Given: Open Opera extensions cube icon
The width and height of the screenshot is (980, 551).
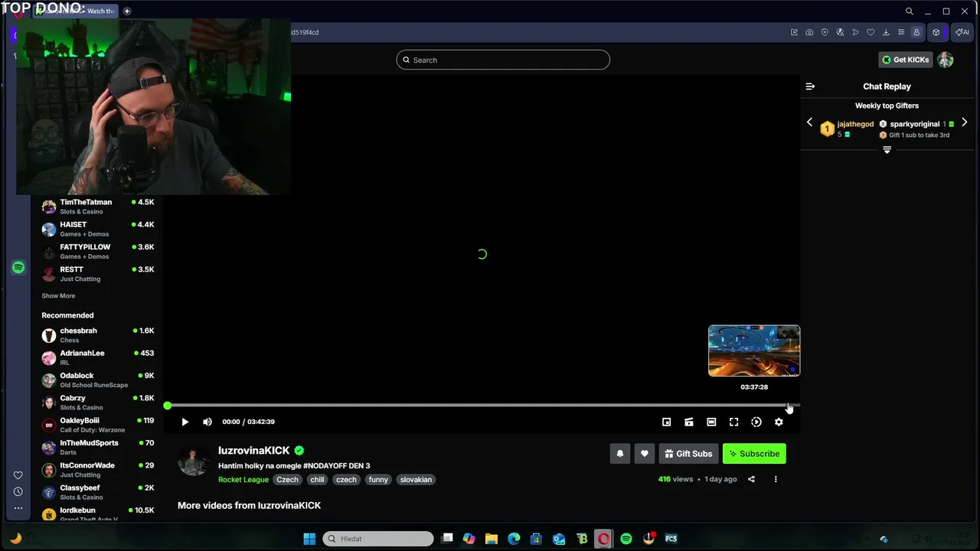Looking at the screenshot, I should point(936,32).
